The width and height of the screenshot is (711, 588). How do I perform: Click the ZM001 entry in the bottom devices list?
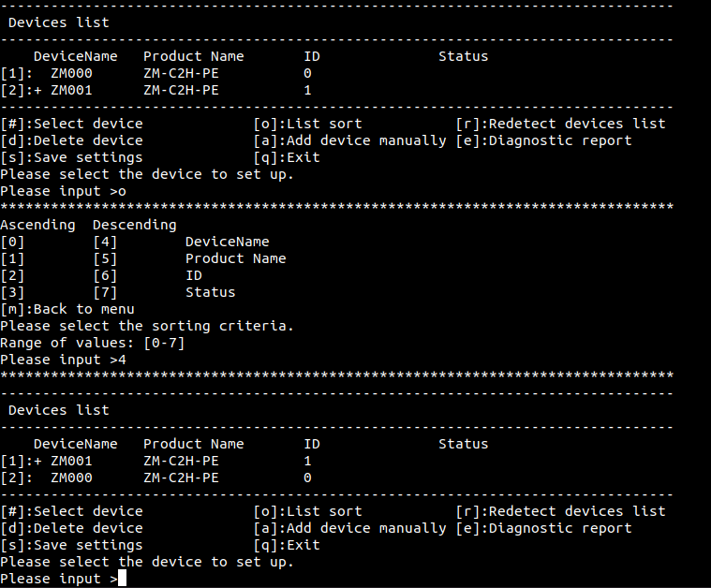coord(71,461)
